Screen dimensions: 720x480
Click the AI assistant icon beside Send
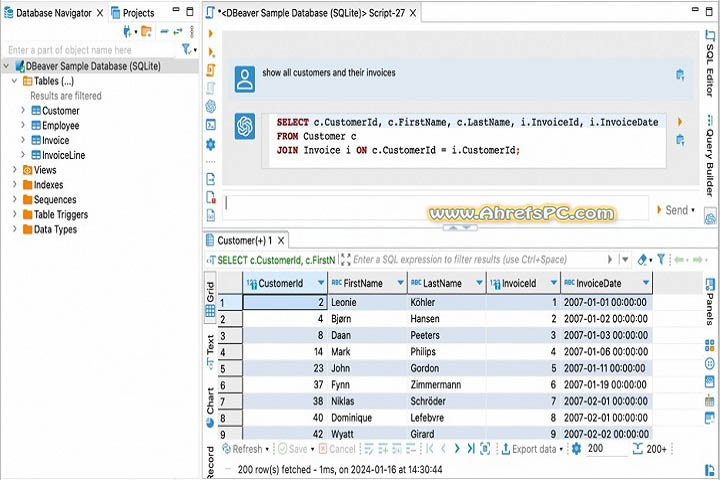click(x=710, y=217)
